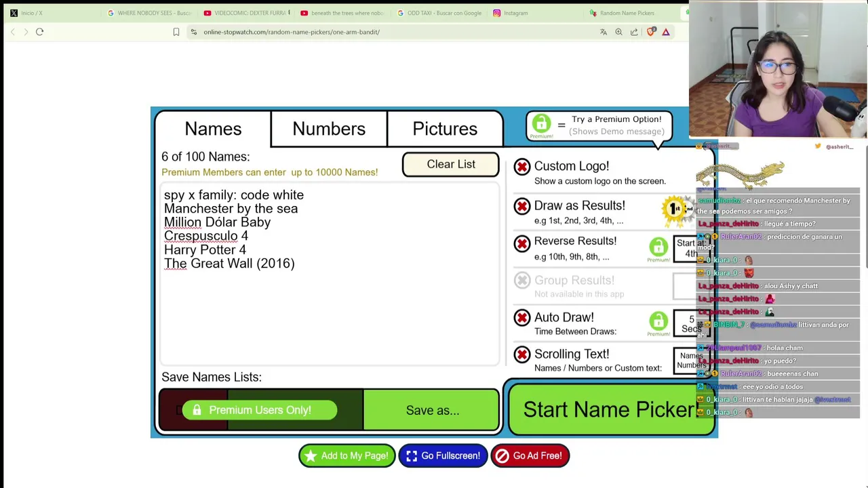Click the 'spy x family: code white' line

pos(234,195)
